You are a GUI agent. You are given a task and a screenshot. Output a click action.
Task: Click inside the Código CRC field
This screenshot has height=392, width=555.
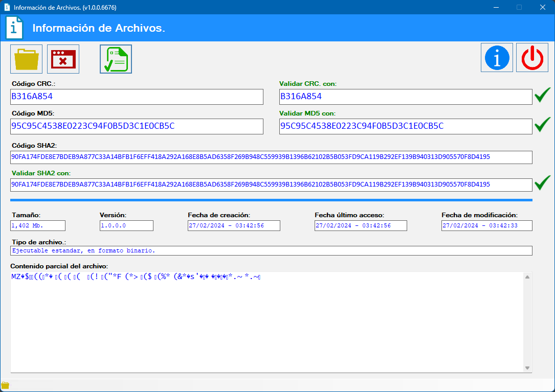[137, 97]
